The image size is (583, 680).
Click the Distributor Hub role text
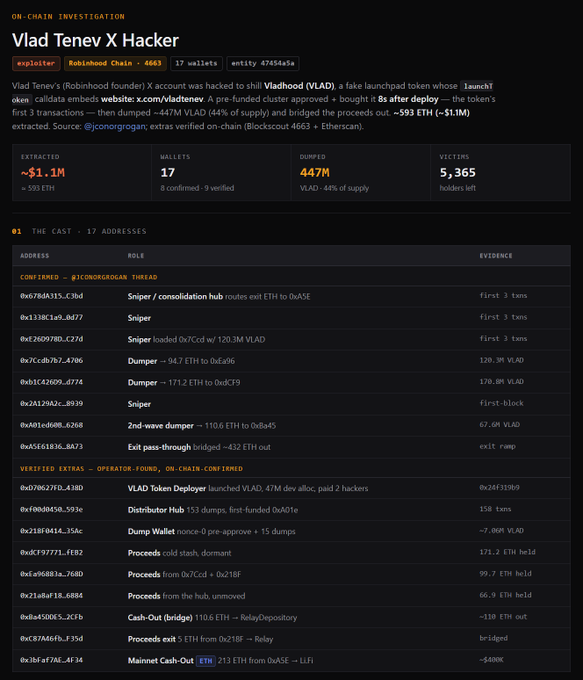[x=156, y=510]
